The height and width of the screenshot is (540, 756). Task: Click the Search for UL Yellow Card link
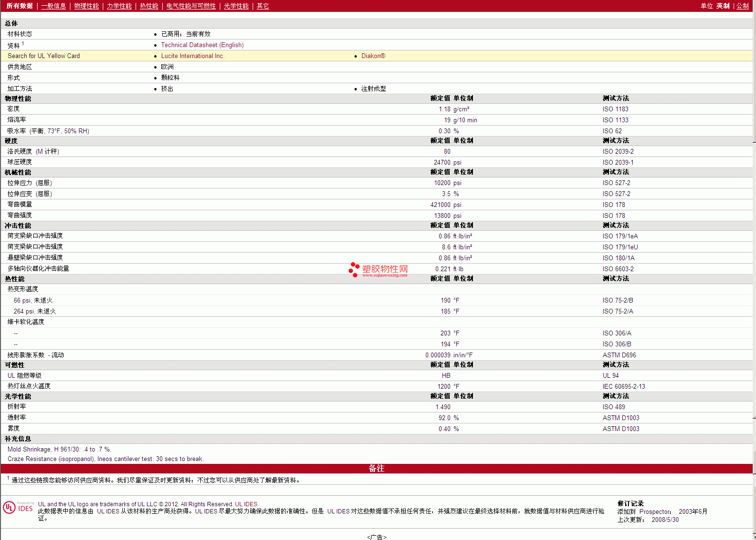coord(44,56)
